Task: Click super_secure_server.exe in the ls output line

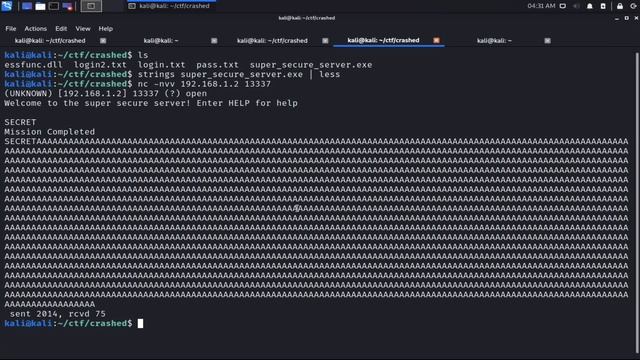Action: pos(311,65)
